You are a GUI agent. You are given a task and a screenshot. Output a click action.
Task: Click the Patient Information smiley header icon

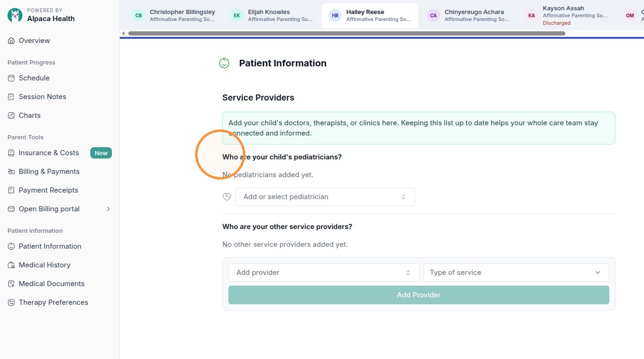tap(224, 63)
